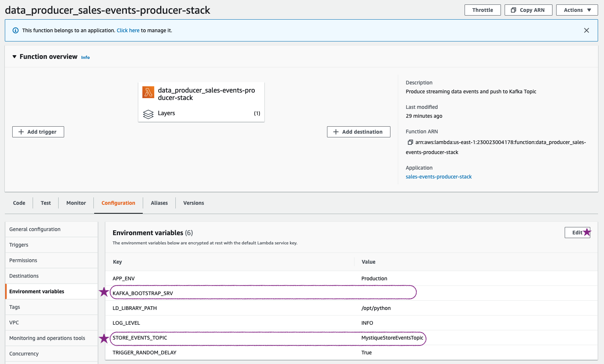604x364 pixels.
Task: Follow the 'Click here' link in banner
Action: pos(128,30)
